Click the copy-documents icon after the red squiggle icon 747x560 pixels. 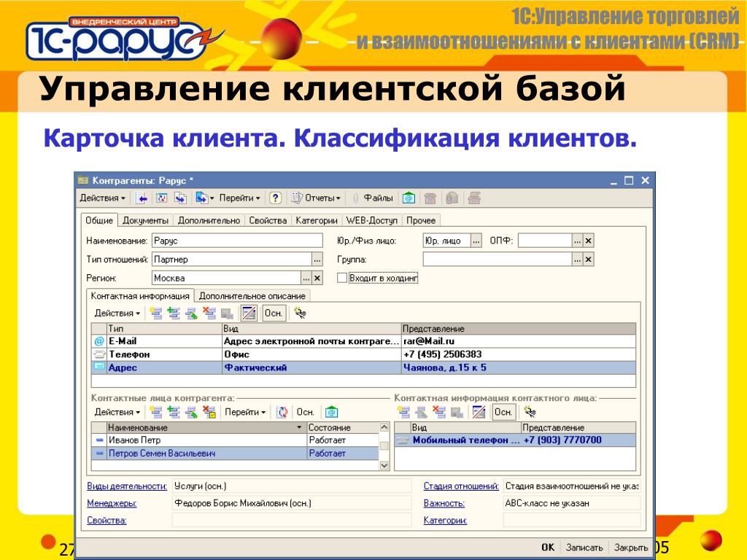click(x=180, y=198)
